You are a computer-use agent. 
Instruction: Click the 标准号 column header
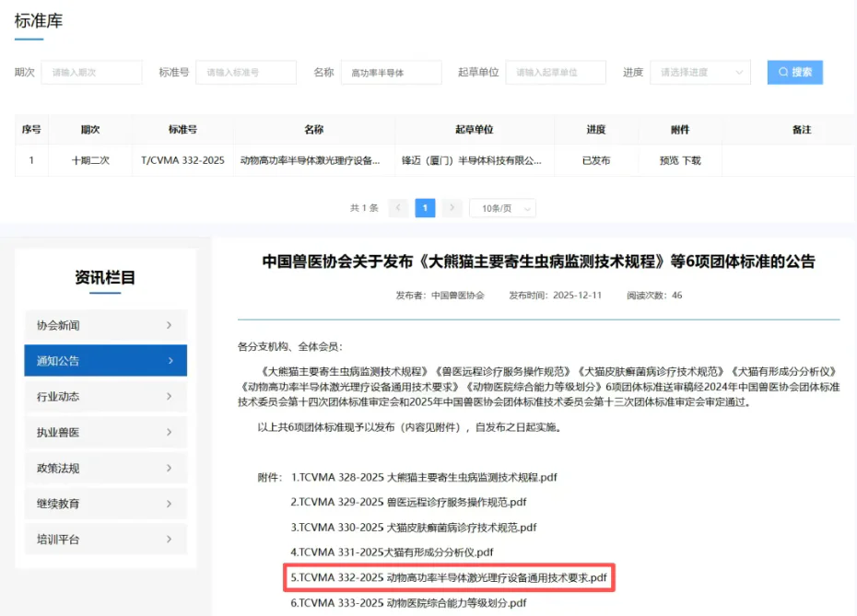(182, 130)
